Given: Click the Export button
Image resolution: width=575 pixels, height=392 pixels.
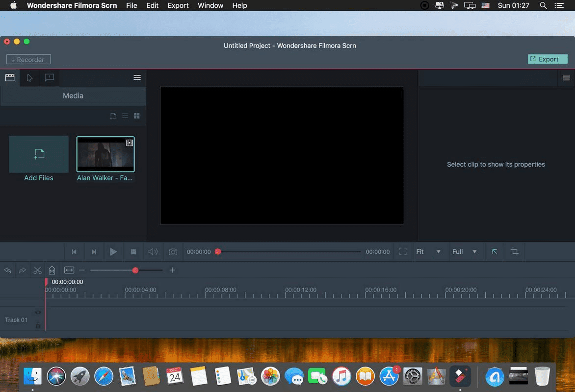Looking at the screenshot, I should click(548, 59).
